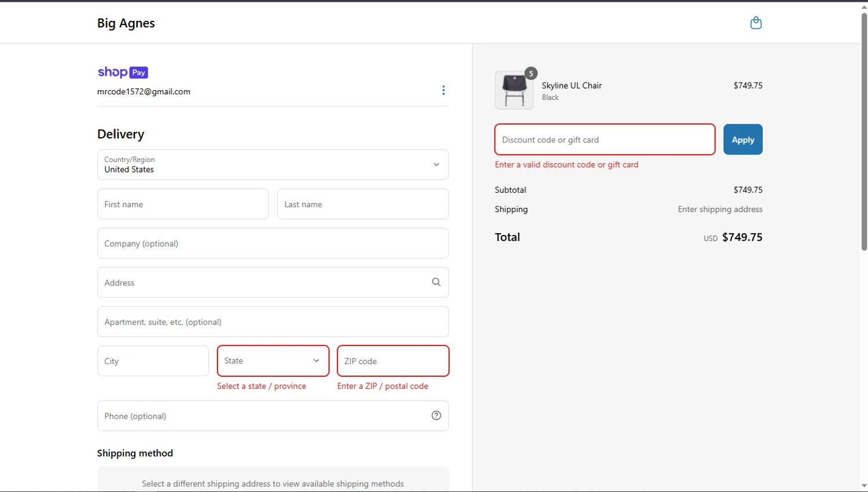This screenshot has height=492, width=868.
Task: Click the quantity badge showing 5
Action: pyautogui.click(x=531, y=74)
